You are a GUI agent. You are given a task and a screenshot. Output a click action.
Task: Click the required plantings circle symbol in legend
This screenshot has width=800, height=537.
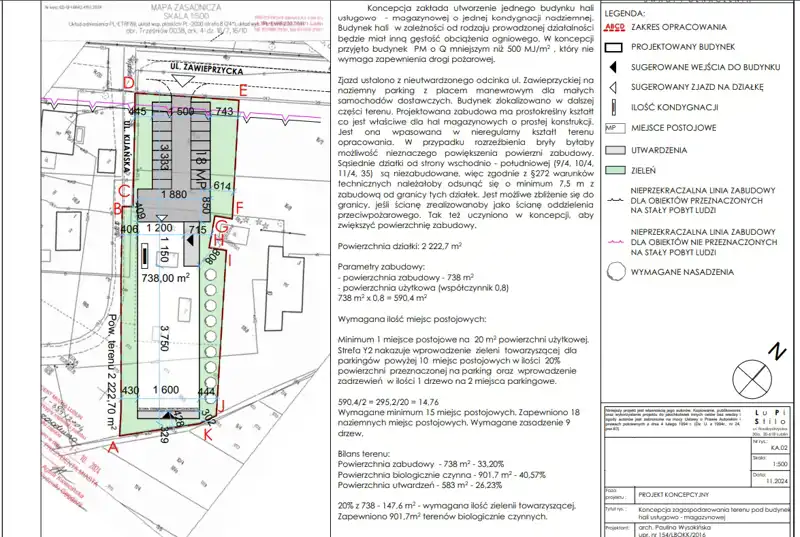[614, 271]
